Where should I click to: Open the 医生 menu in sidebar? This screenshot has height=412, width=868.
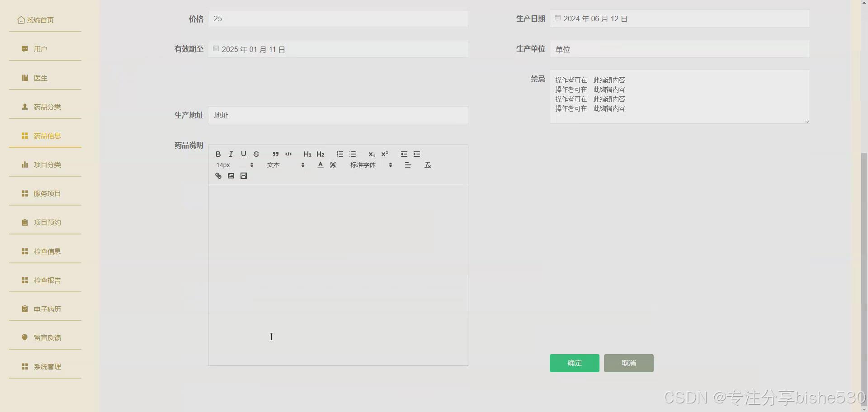click(45, 78)
